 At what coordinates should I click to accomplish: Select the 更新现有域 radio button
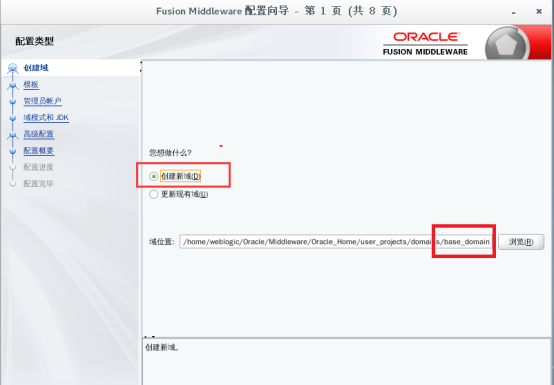(153, 194)
